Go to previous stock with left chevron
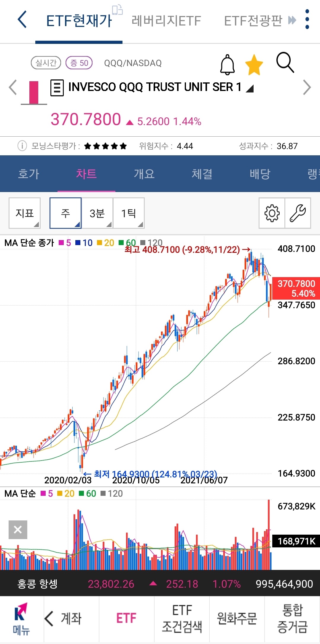This screenshot has width=320, height=644. [12, 87]
